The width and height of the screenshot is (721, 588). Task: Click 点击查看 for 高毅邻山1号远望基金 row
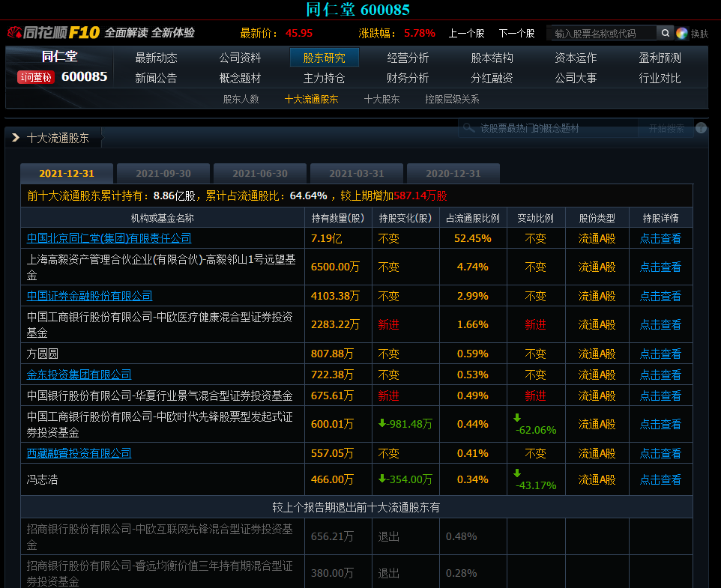tap(660, 267)
